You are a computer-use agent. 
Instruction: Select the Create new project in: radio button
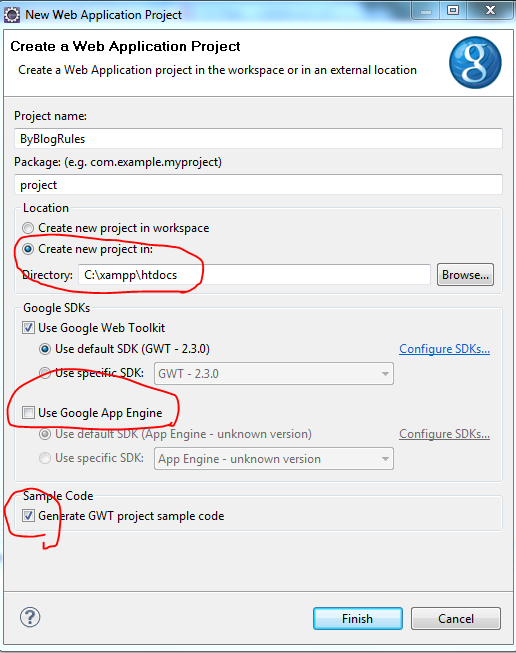[x=28, y=249]
